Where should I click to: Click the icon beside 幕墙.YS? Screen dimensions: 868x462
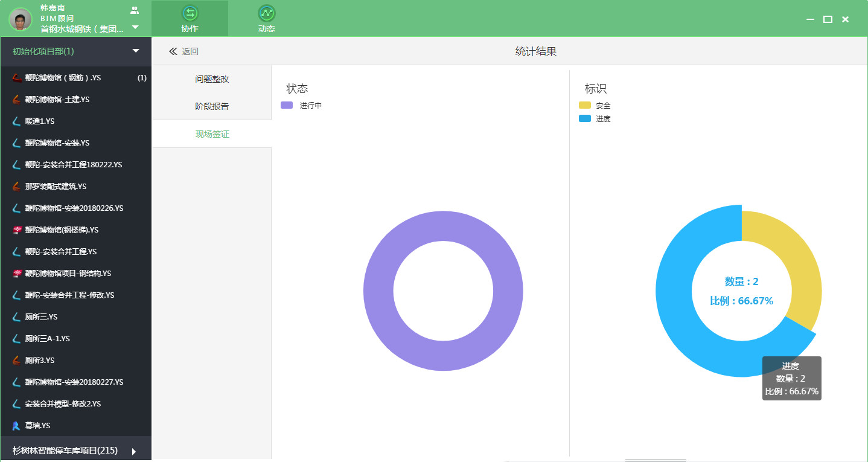click(16, 426)
